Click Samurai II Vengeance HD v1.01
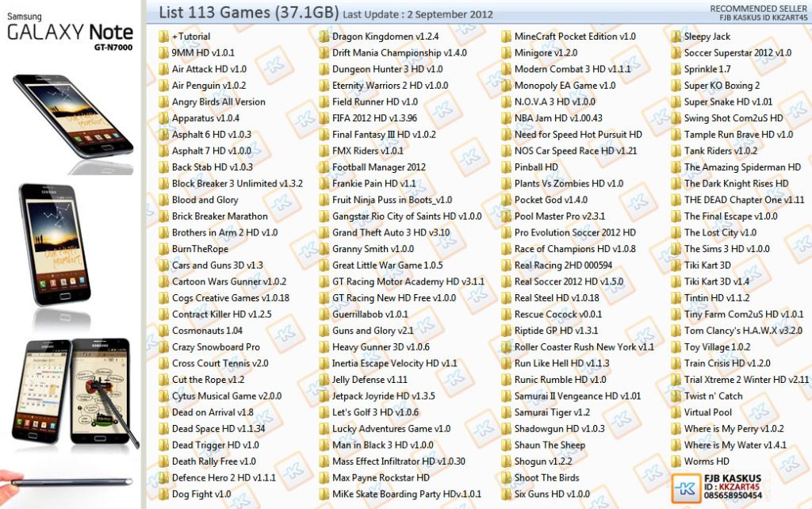Screen dimensions: 812x509 577,396
